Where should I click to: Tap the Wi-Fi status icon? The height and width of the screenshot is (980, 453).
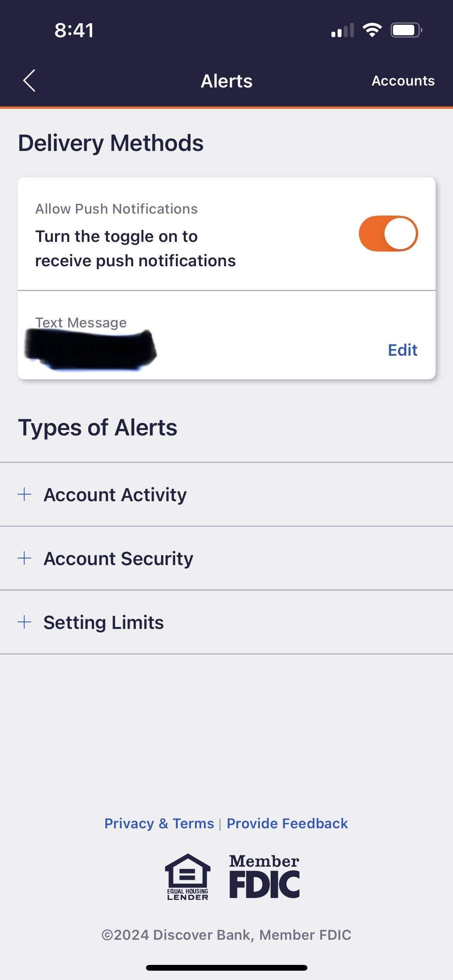pos(372,30)
